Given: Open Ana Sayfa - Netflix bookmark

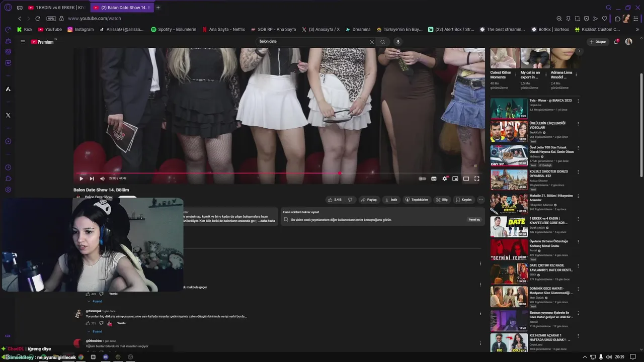Looking at the screenshot, I should tap(223, 29).
